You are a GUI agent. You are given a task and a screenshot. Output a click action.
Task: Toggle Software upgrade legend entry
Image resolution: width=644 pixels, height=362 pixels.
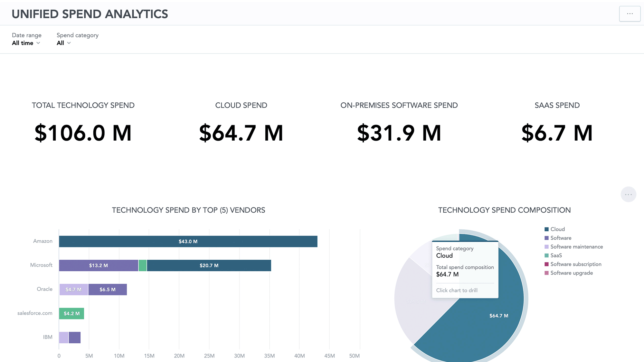(x=571, y=273)
